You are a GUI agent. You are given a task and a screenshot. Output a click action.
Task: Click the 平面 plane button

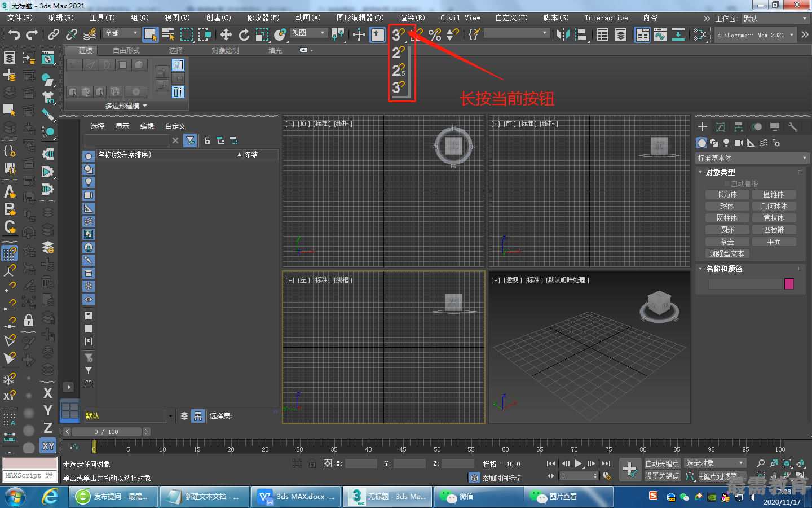pos(774,242)
